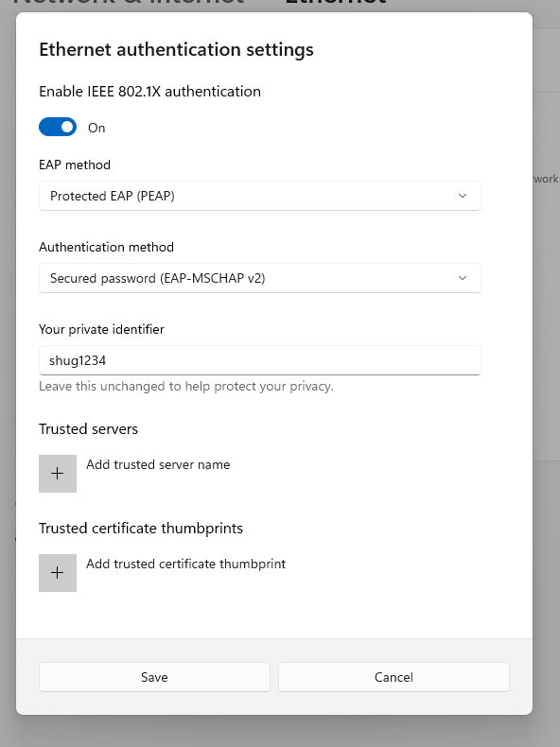Click the Trusted servers heading

click(x=88, y=429)
